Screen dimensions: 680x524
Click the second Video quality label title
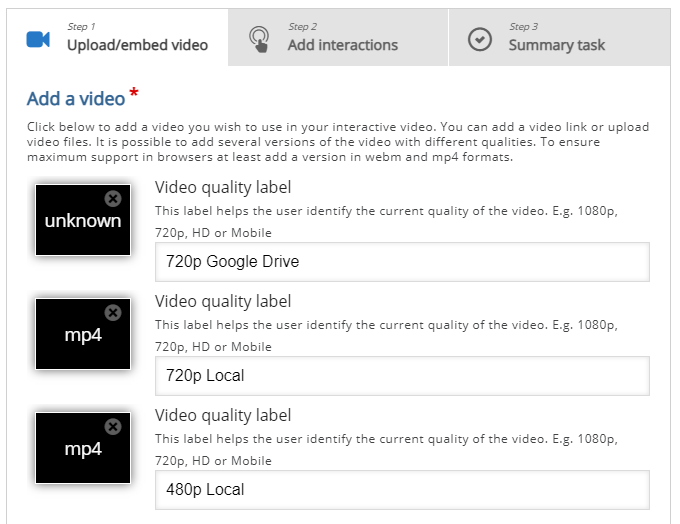pos(223,301)
